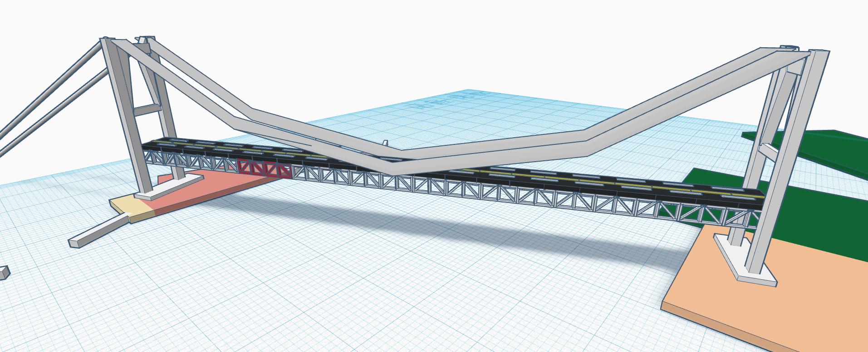Screen dimensions: 868x352
Task: Select the left tower's horizontal cross brace
Action: tap(147, 109)
